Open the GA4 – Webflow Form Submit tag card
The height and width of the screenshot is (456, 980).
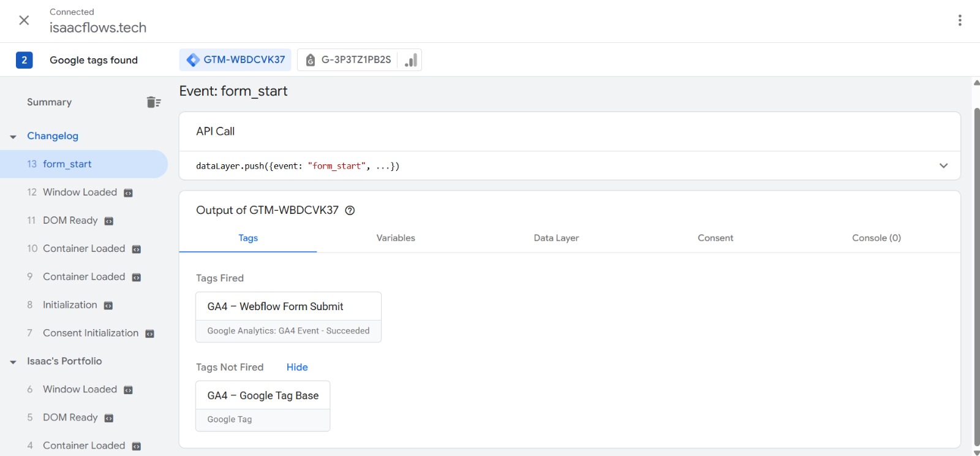click(288, 317)
